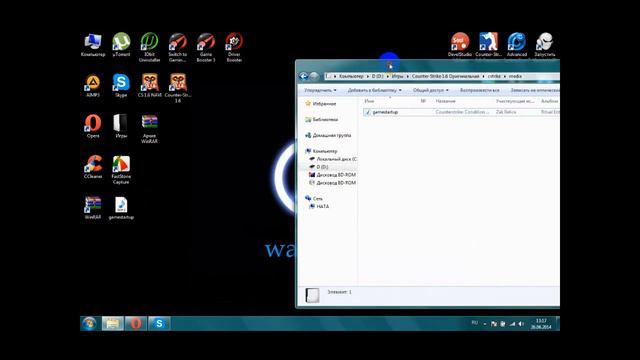The image size is (640, 360).
Task: Select the Switch to Gaming shortcut icon
Action: click(178, 47)
